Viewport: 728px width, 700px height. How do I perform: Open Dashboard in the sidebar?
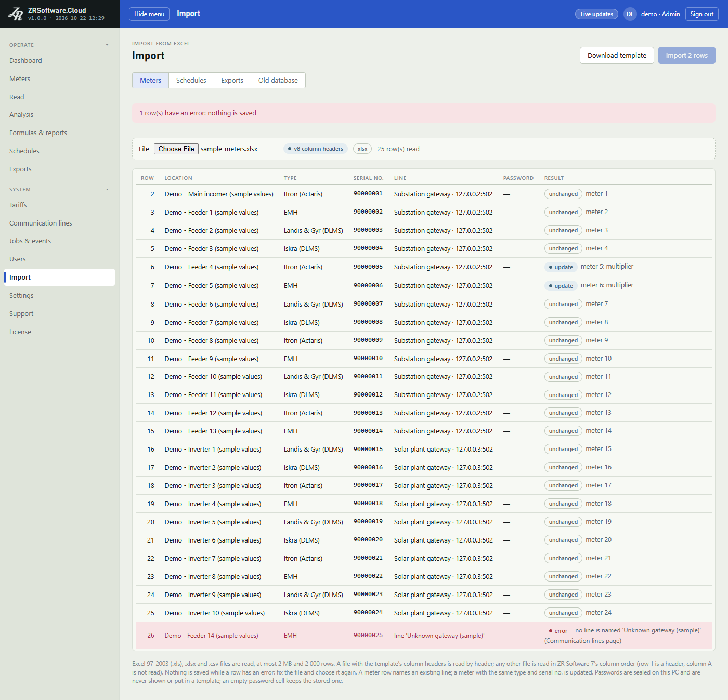59,61
